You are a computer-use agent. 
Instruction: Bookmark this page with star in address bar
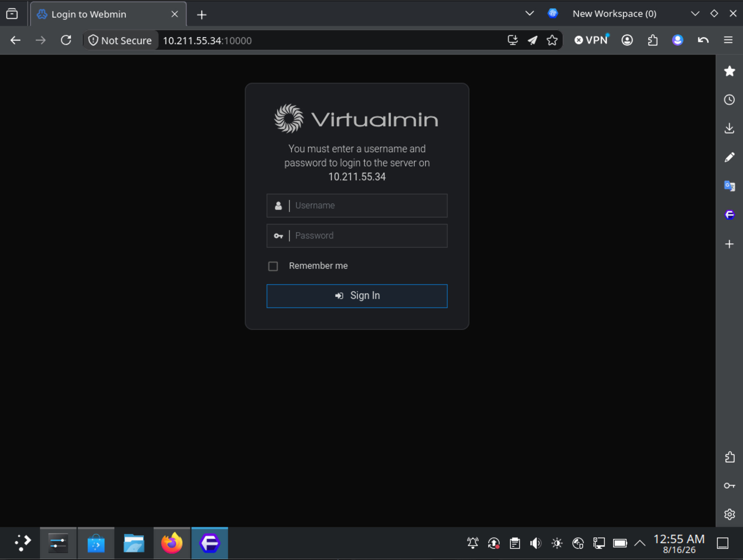point(552,40)
